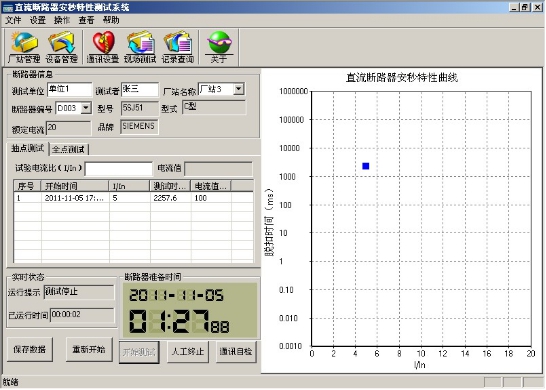Click 通讯自检 button
The width and height of the screenshot is (546, 390).
(x=236, y=352)
